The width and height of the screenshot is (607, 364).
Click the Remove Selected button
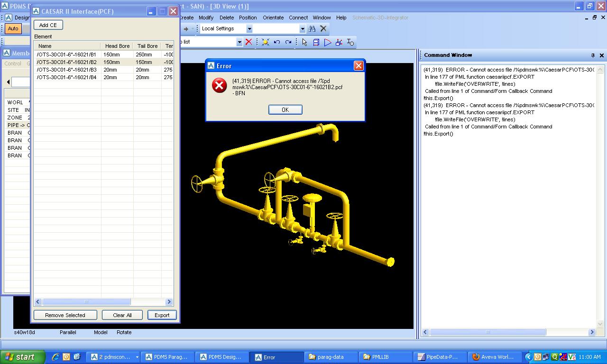point(65,315)
